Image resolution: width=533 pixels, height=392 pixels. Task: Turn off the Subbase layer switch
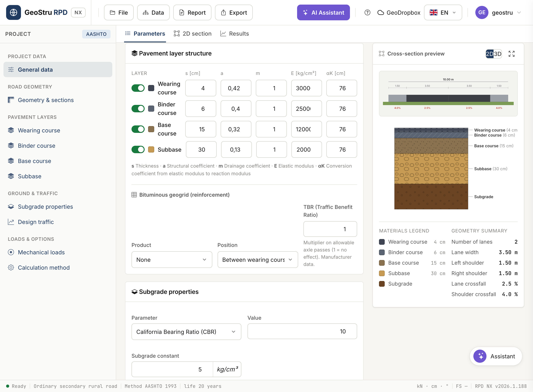point(138,149)
